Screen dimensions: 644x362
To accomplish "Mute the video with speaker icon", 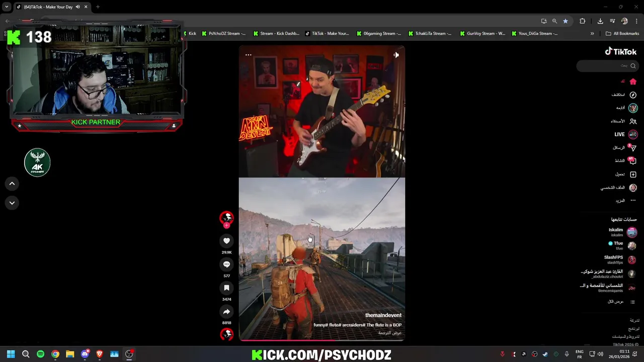I will point(396,54).
